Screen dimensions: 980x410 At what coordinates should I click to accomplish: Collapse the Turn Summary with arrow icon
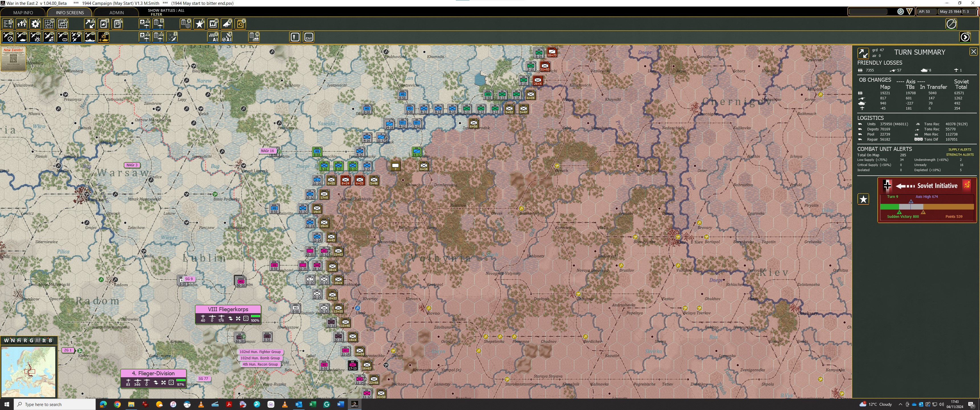click(x=863, y=53)
